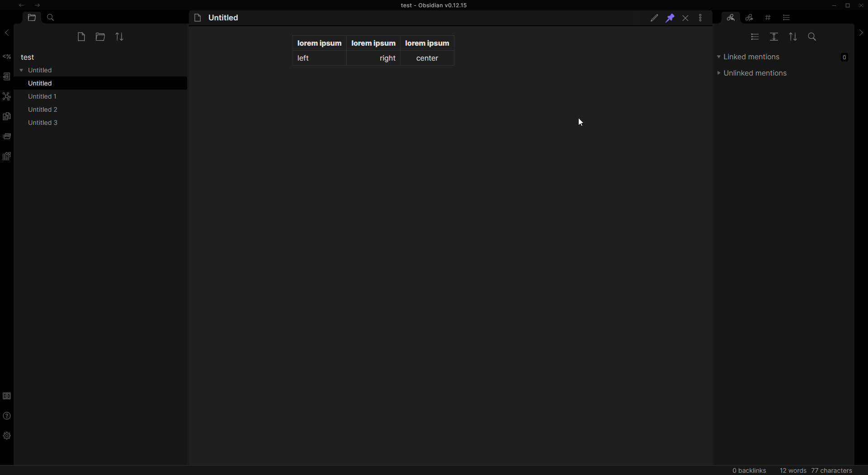
Task: Show the backlinks search filter
Action: (812, 37)
